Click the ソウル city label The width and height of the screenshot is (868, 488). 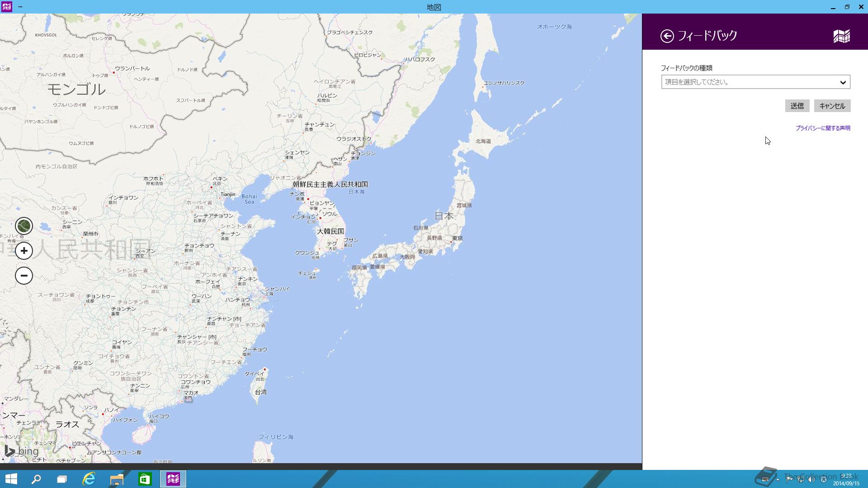tap(330, 214)
